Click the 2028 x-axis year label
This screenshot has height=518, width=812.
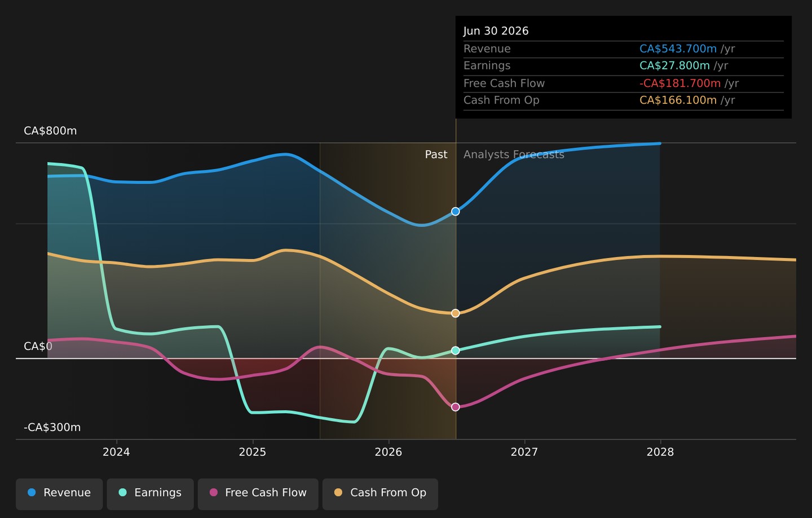(x=660, y=452)
